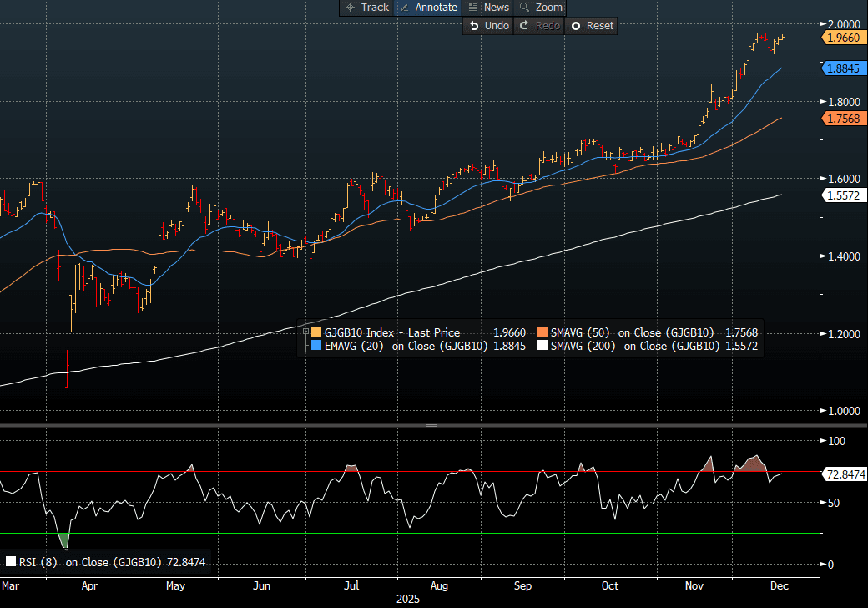This screenshot has width=868, height=608.
Task: Enable the Zoom magnifier tool
Action: click(541, 8)
